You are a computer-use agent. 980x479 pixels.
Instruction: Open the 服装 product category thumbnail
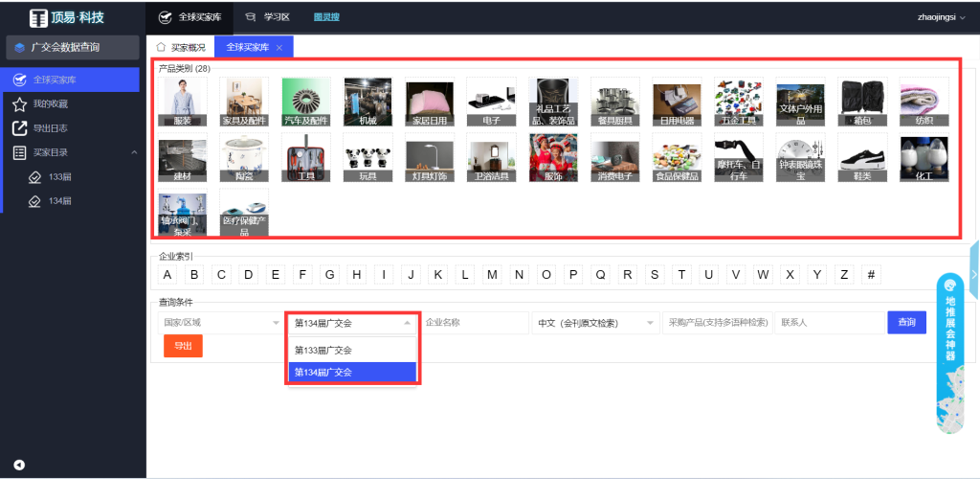tap(182, 102)
